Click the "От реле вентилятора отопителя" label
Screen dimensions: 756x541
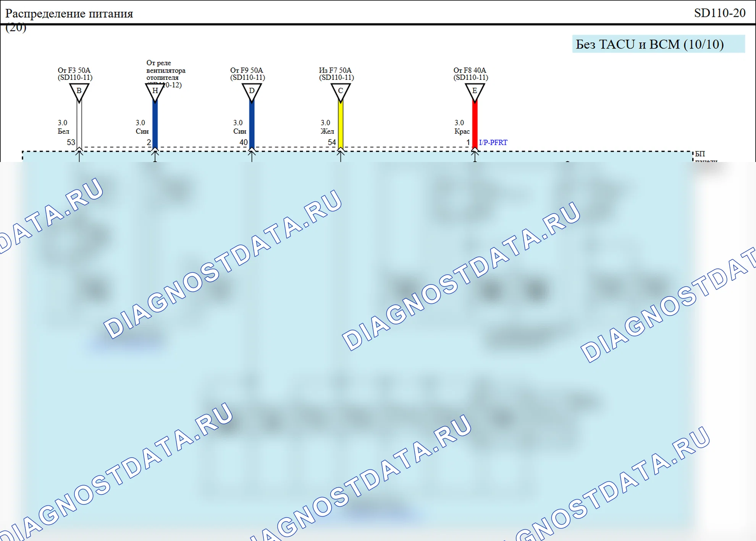coord(166,70)
